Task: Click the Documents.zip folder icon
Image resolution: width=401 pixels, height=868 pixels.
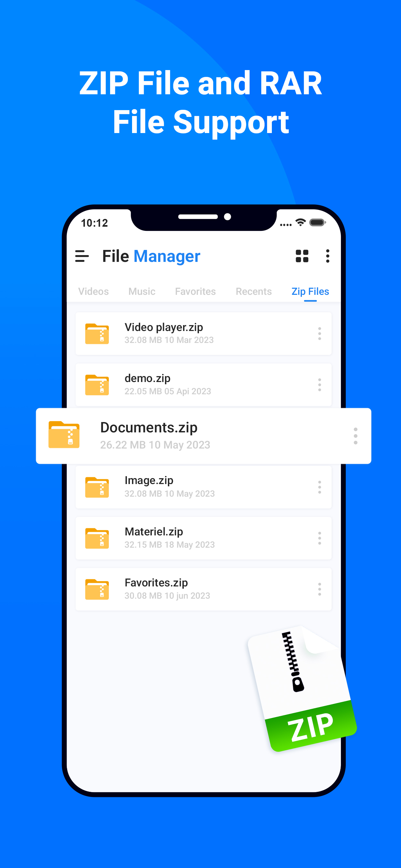Action: point(64,435)
